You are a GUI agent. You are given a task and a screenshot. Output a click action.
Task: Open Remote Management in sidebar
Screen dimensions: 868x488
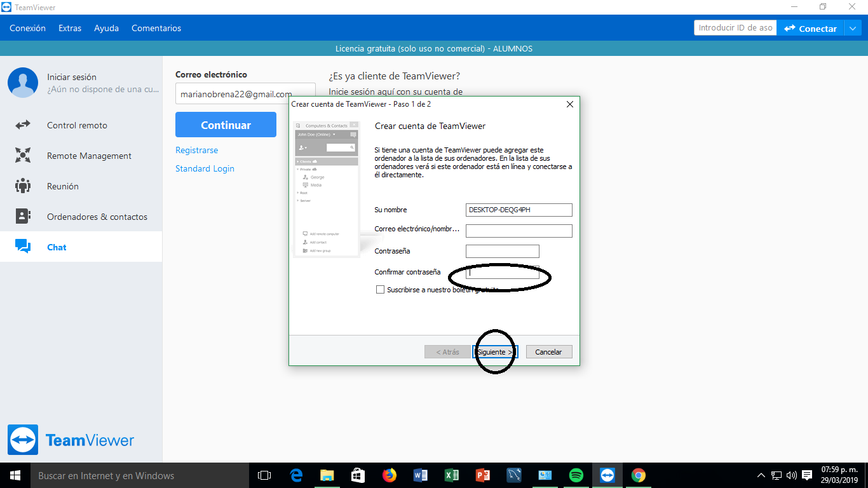pyautogui.click(x=81, y=156)
